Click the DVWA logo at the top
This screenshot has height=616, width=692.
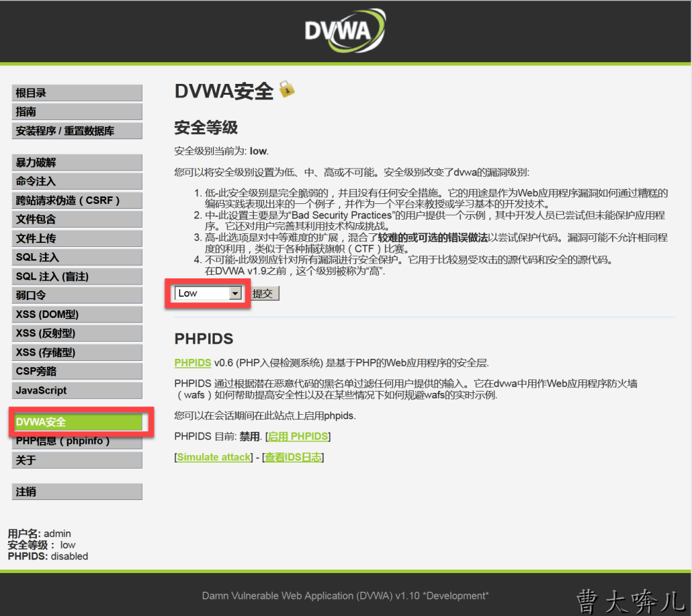point(345,30)
